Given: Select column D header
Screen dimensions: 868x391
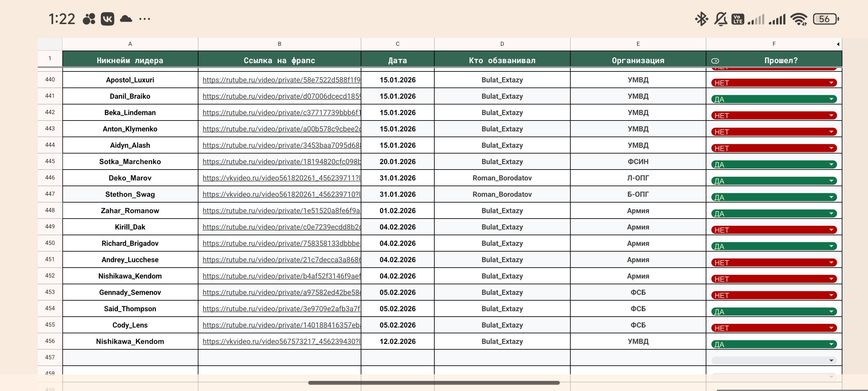Looking at the screenshot, I should pos(502,44).
